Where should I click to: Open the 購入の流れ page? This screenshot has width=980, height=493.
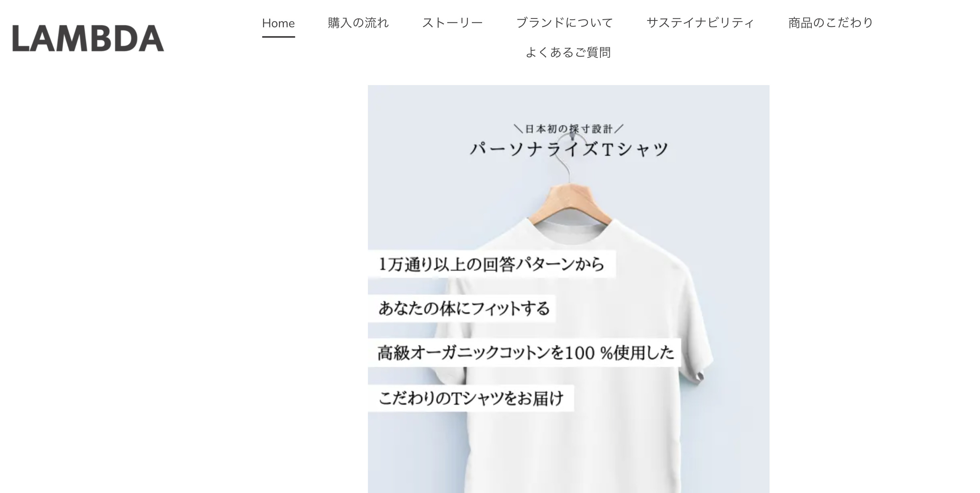pyautogui.click(x=358, y=23)
